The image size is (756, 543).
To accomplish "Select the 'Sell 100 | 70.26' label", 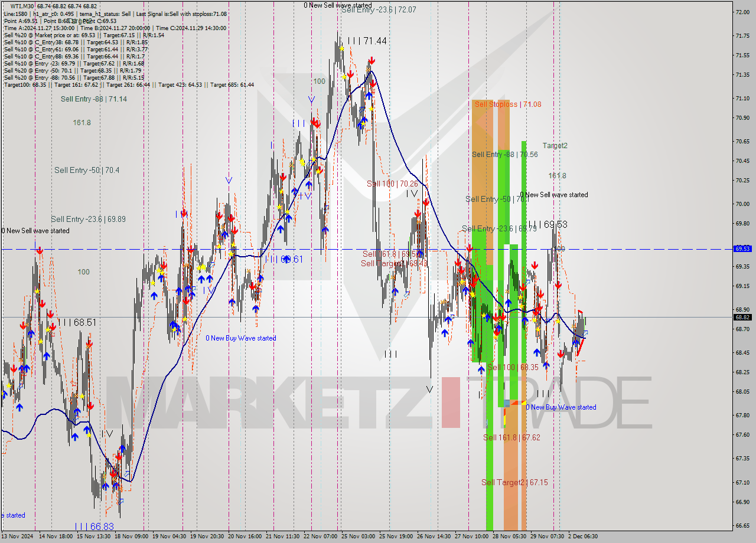I will (x=392, y=184).
